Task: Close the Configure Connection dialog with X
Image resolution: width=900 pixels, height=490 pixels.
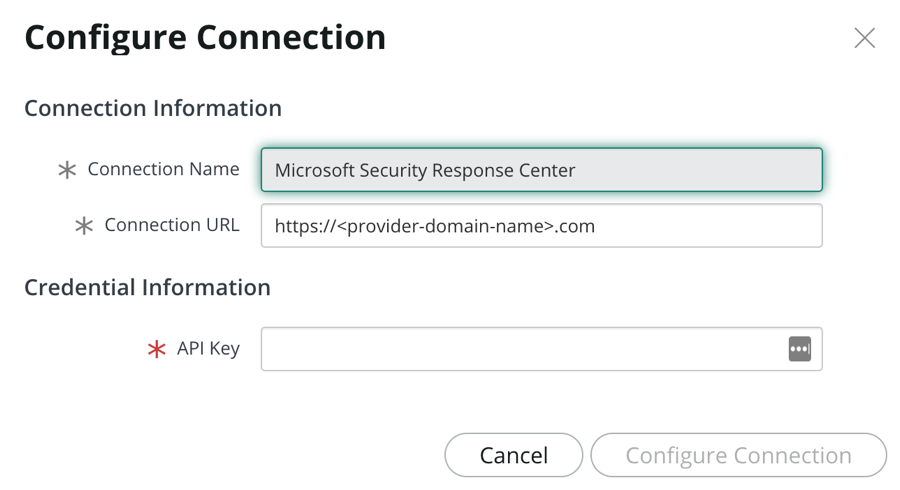Action: 864,38
